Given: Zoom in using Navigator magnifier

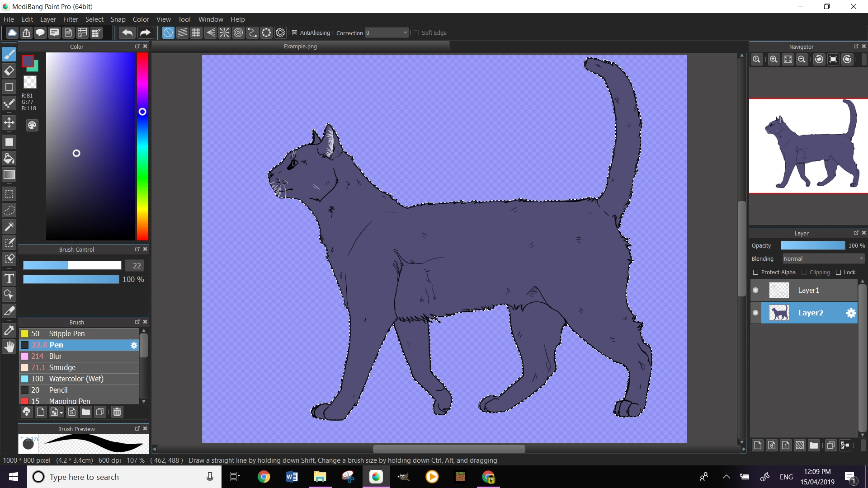Looking at the screenshot, I should click(x=774, y=59).
